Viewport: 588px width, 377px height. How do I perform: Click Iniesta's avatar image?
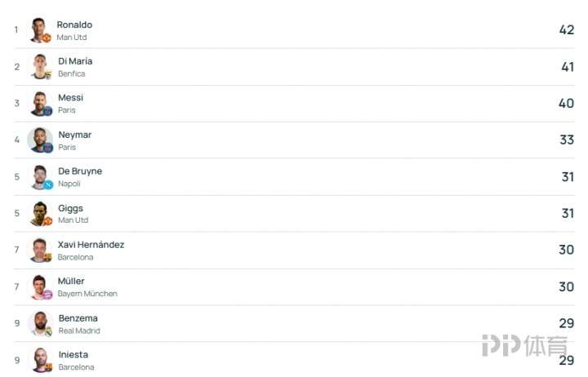pyautogui.click(x=40, y=360)
